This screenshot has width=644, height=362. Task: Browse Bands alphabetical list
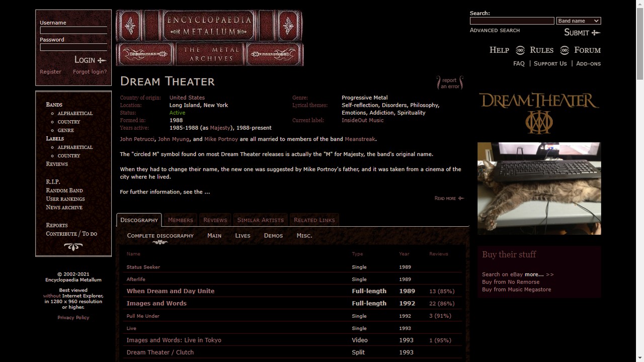[x=75, y=113]
